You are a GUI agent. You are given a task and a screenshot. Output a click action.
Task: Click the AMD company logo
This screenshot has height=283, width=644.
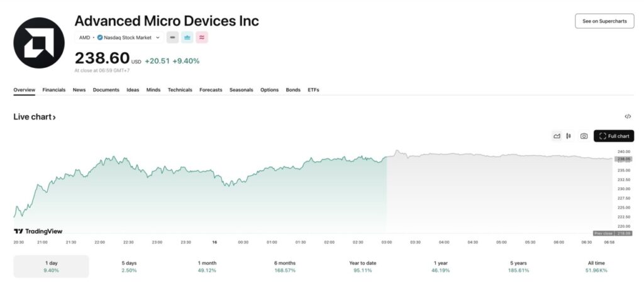click(x=39, y=43)
